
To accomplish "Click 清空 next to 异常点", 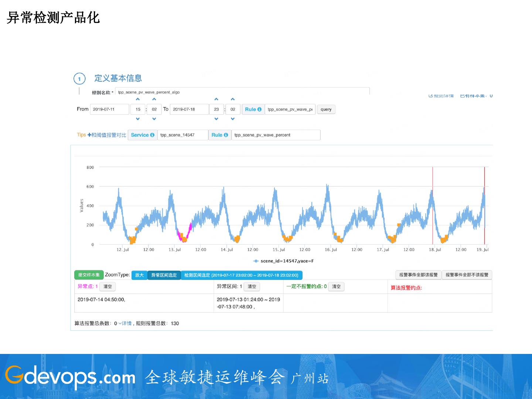I will 108,287.
